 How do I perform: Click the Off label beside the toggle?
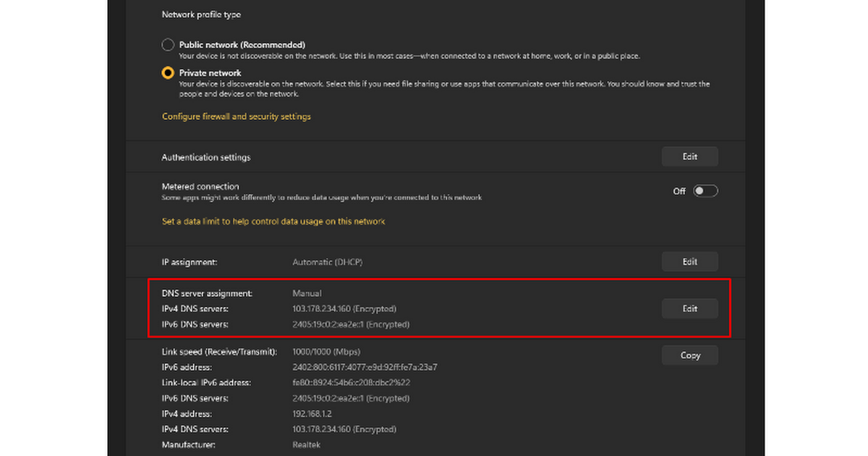click(679, 191)
